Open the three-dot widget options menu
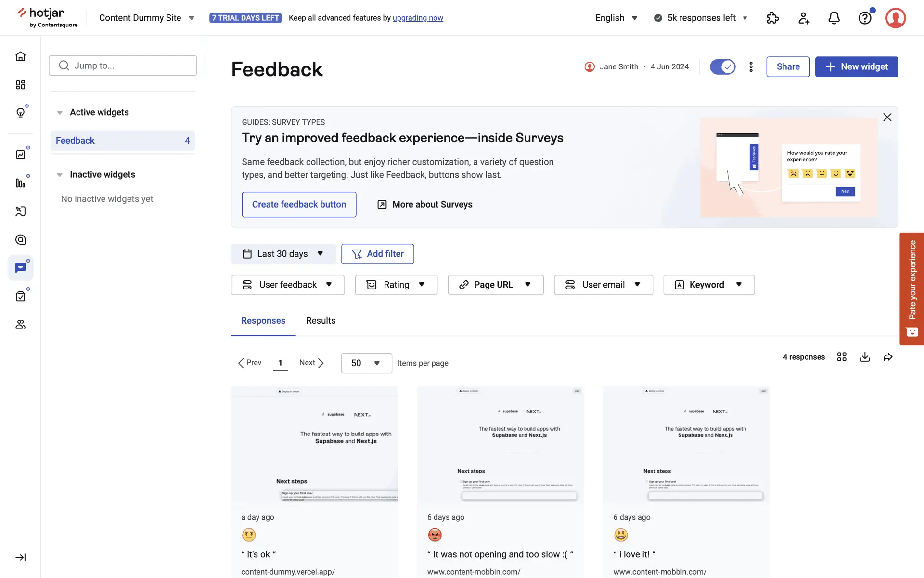Image resolution: width=924 pixels, height=578 pixels. pyautogui.click(x=751, y=66)
